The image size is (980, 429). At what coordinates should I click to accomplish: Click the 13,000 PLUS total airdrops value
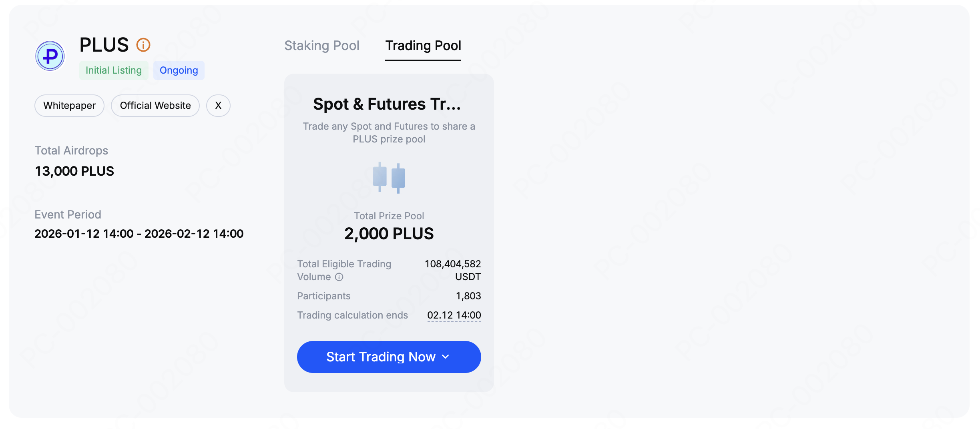pos(74,171)
